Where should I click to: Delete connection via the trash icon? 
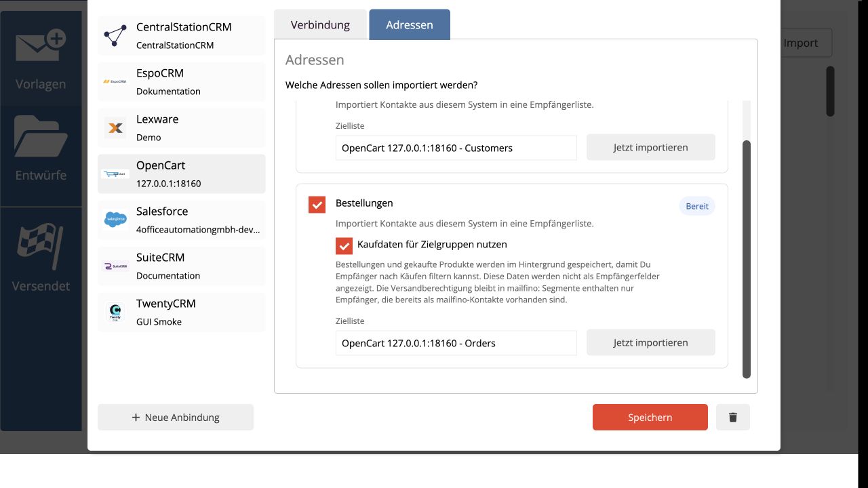[733, 418]
